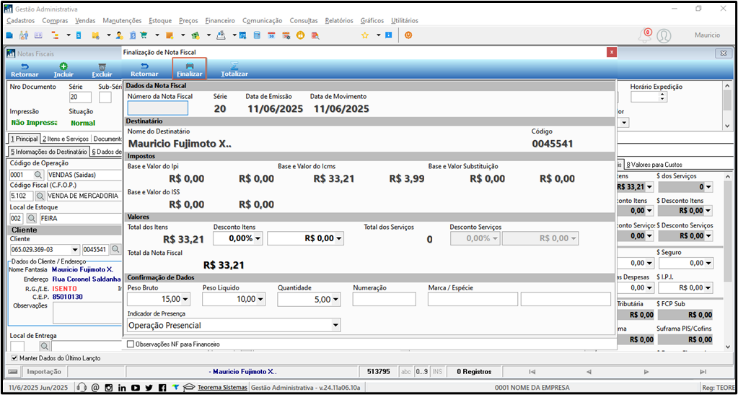Image resolution: width=738 pixels, height=395 pixels.
Task: Switch to the 2 Itens e Serviços tab
Action: 65,139
